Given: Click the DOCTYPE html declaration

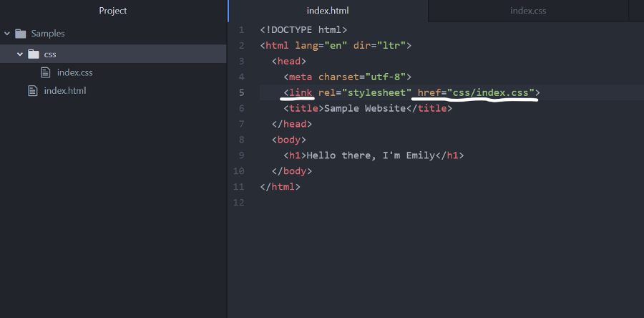Looking at the screenshot, I should pos(303,30).
